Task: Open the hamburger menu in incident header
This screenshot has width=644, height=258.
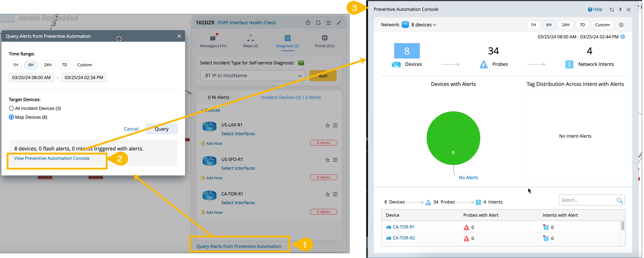Action: (328, 23)
